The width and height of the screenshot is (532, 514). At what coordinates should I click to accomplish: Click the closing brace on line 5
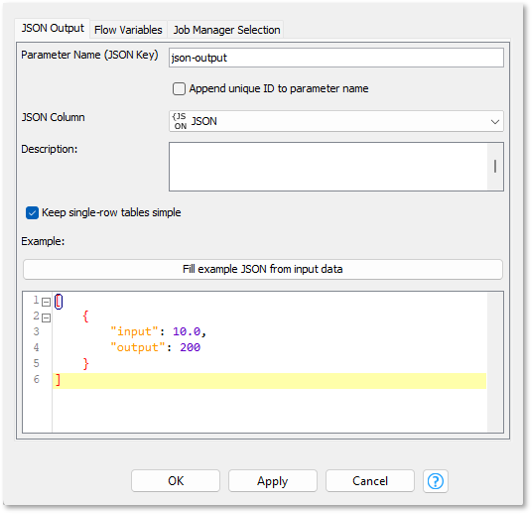coord(86,364)
